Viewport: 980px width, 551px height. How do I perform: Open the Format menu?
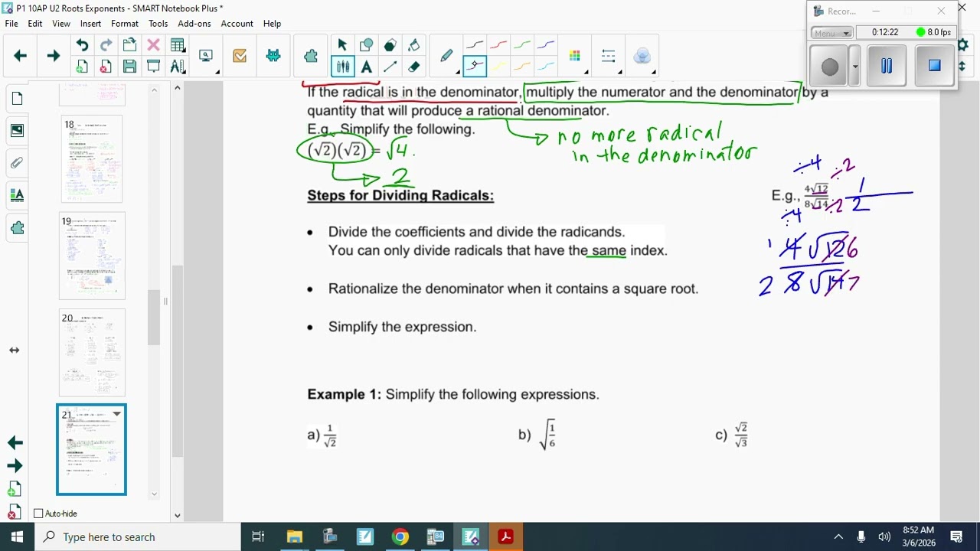coord(125,24)
